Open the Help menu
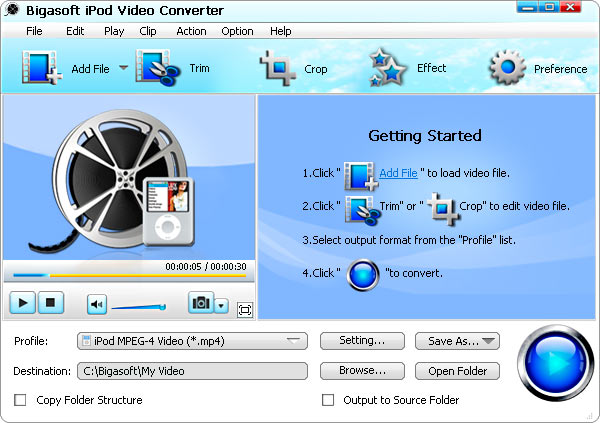This screenshot has width=600, height=423. (x=280, y=31)
